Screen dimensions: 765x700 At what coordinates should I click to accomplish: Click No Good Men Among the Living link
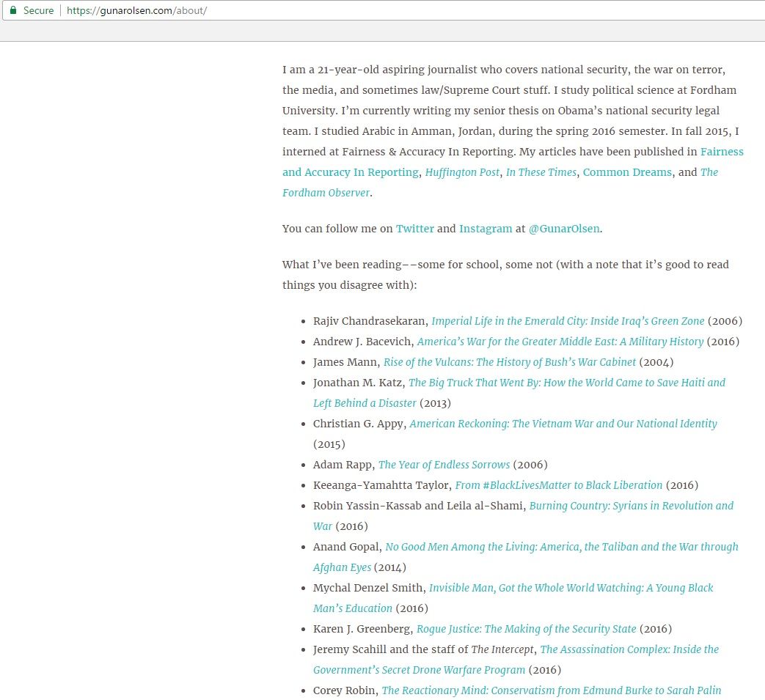point(561,547)
